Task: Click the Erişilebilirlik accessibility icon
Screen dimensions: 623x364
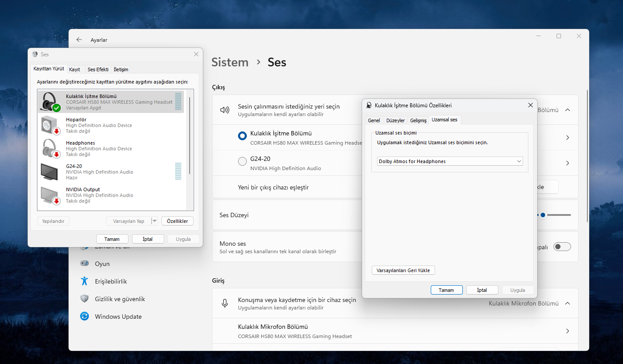Action: tap(84, 281)
